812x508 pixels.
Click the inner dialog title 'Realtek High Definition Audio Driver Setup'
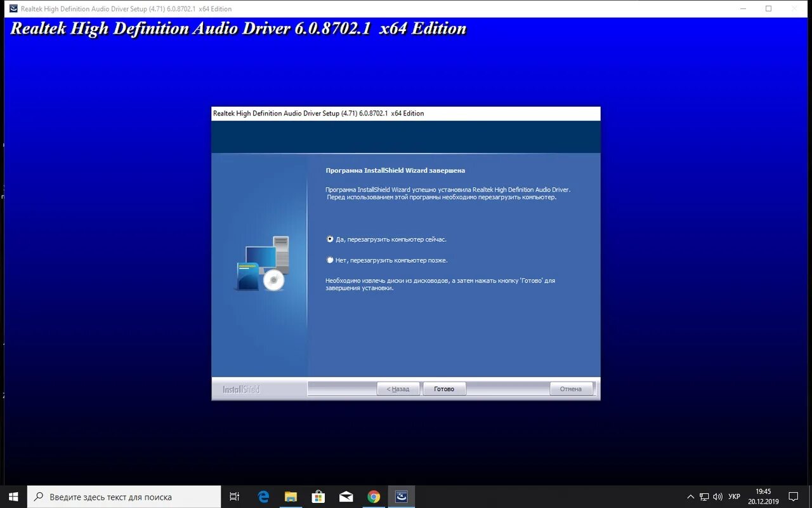point(318,114)
